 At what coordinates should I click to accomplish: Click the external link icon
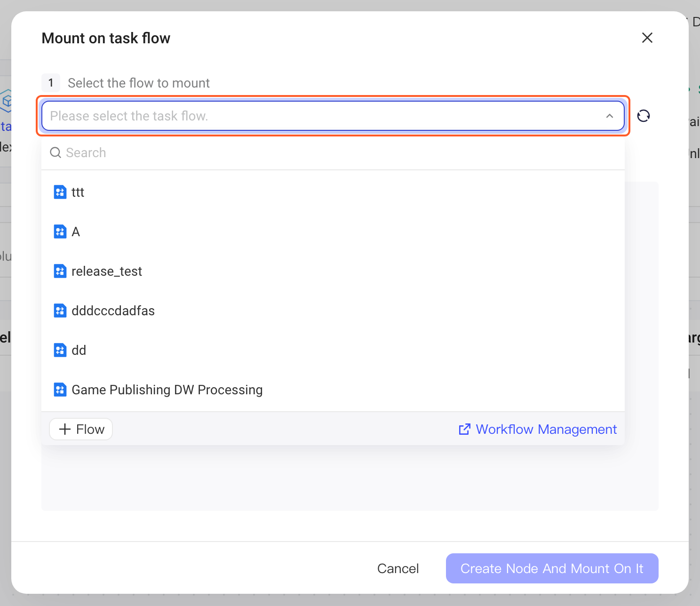pos(464,429)
